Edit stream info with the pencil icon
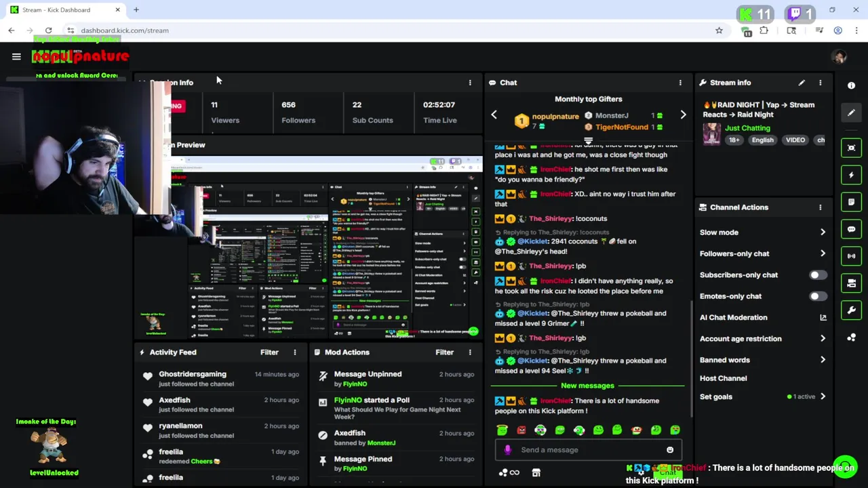This screenshot has height=488, width=868. [x=802, y=83]
